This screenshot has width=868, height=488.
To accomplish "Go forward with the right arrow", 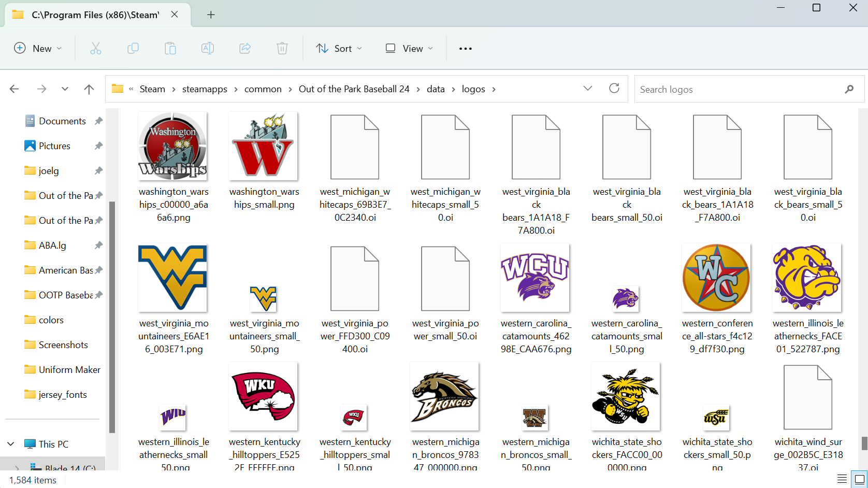I will pos(41,89).
